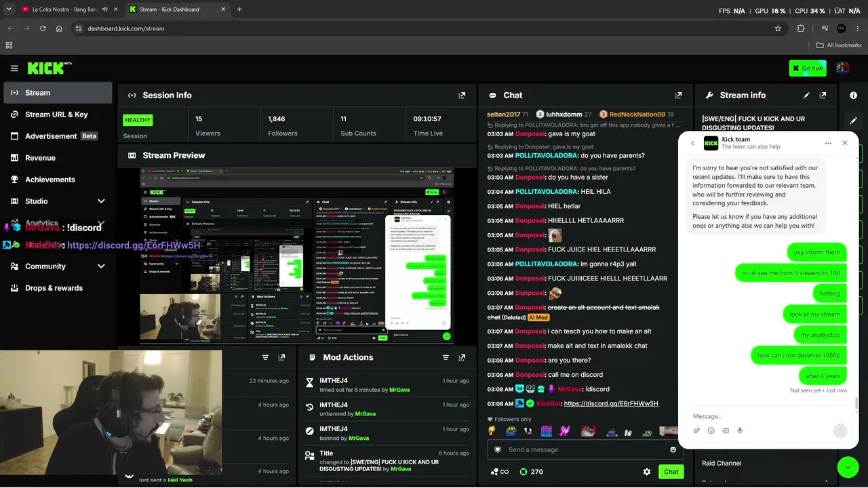Open a new browser tab
Image resolution: width=868 pixels, height=488 pixels.
tap(239, 9)
